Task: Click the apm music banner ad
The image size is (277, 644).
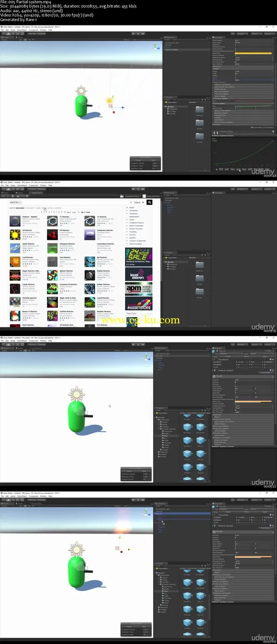Action: (138, 289)
